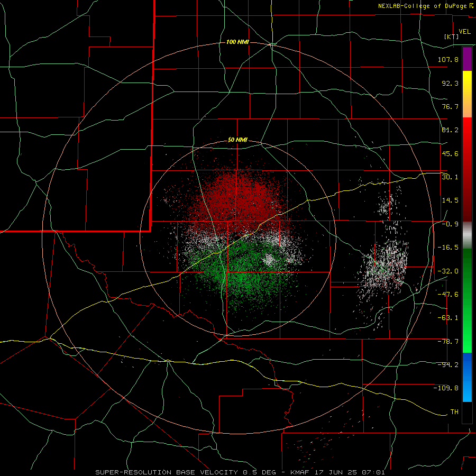Click the 50 NMI range ring label

pos(237,140)
